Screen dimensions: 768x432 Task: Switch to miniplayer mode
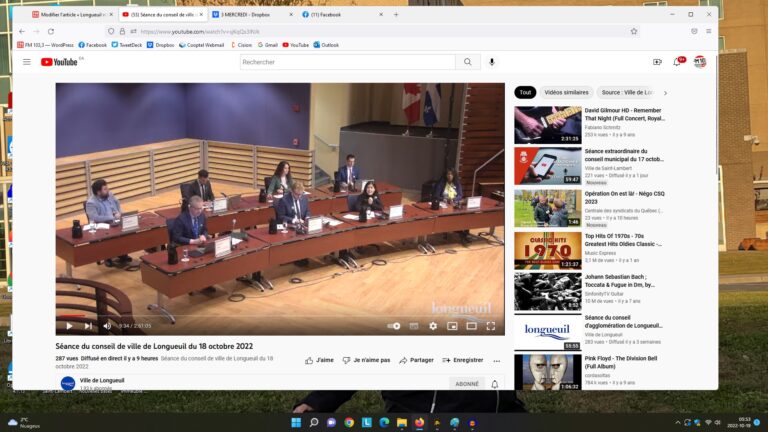point(452,326)
